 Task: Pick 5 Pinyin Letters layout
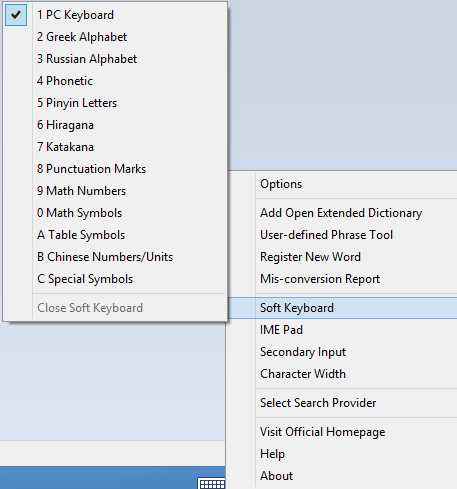115,103
